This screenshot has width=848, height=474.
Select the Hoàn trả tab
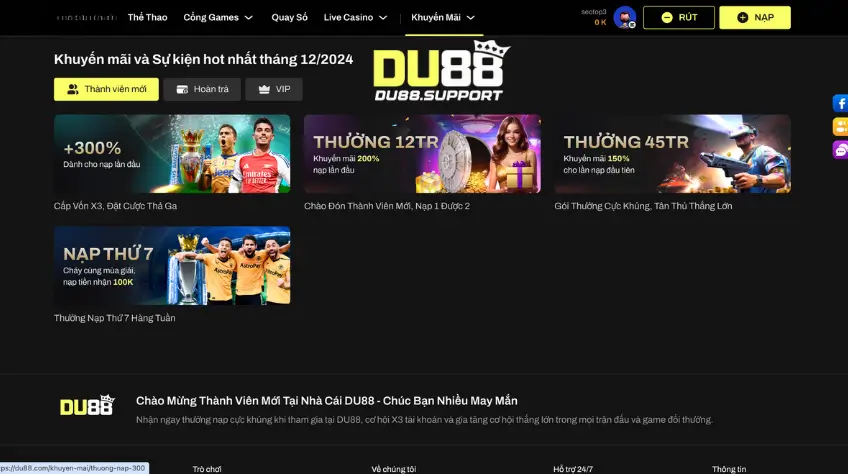pyautogui.click(x=202, y=89)
